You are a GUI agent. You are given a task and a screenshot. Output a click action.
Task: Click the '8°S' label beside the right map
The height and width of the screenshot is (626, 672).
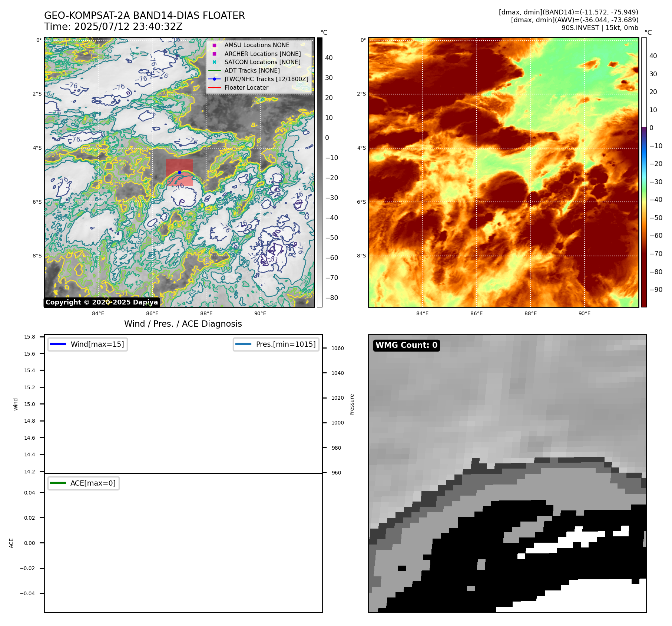(361, 256)
